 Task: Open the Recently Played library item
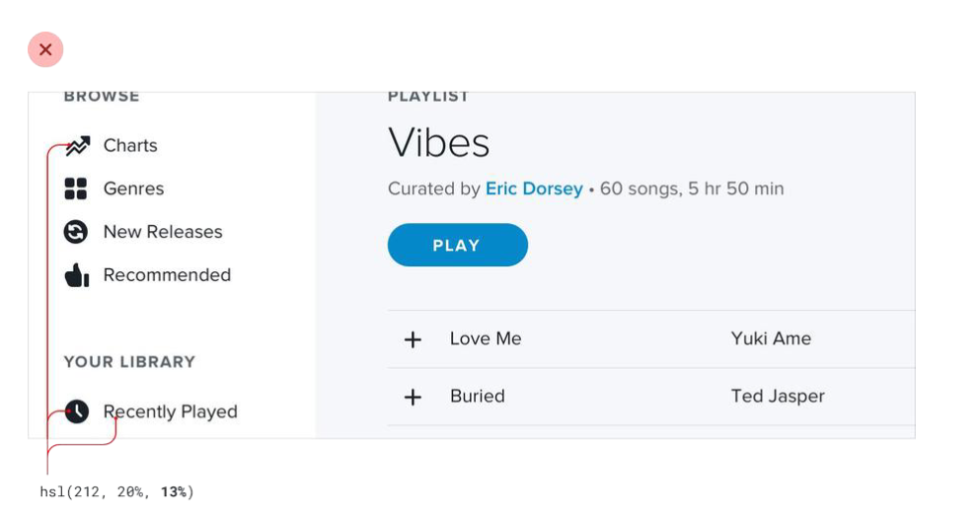click(x=171, y=411)
